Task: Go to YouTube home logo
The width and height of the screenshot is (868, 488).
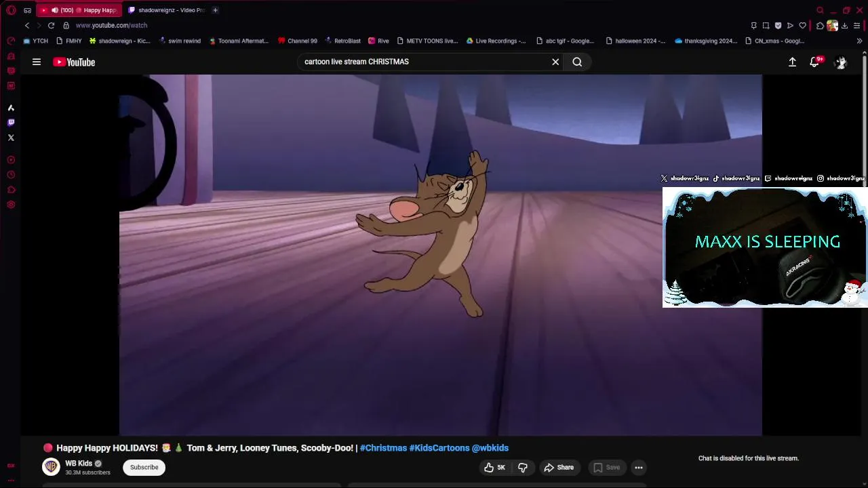Action: coord(74,62)
